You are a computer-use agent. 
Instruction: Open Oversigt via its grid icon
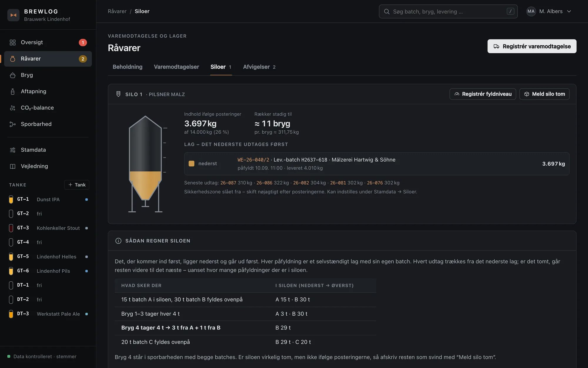13,42
